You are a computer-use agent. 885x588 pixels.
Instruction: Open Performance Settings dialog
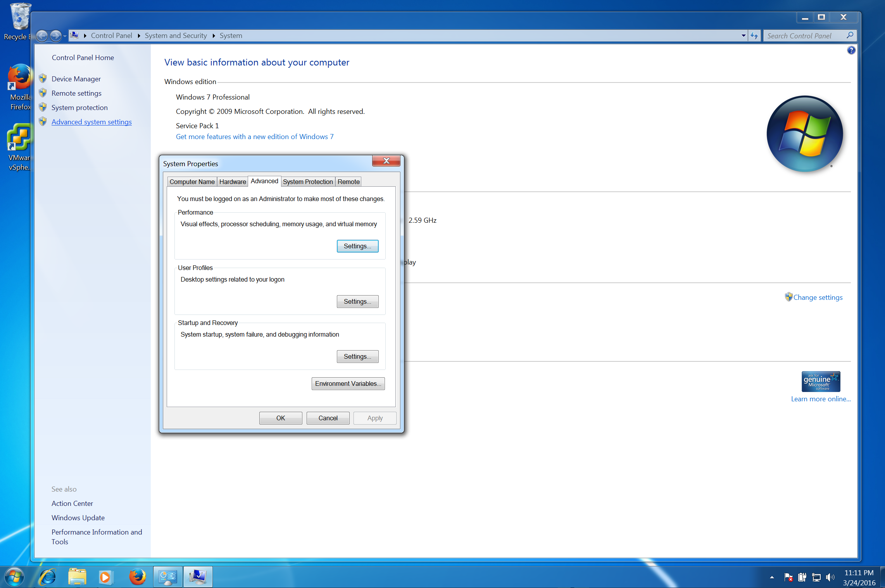click(357, 246)
